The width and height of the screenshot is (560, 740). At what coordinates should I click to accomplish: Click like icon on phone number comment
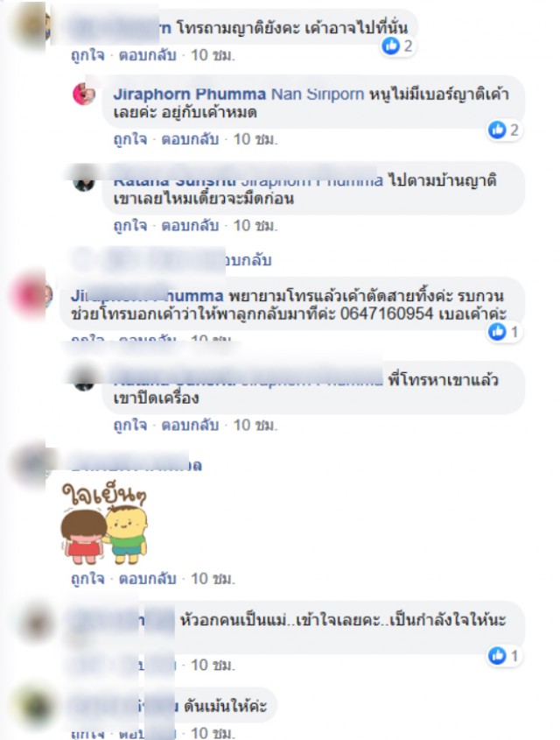[497, 332]
